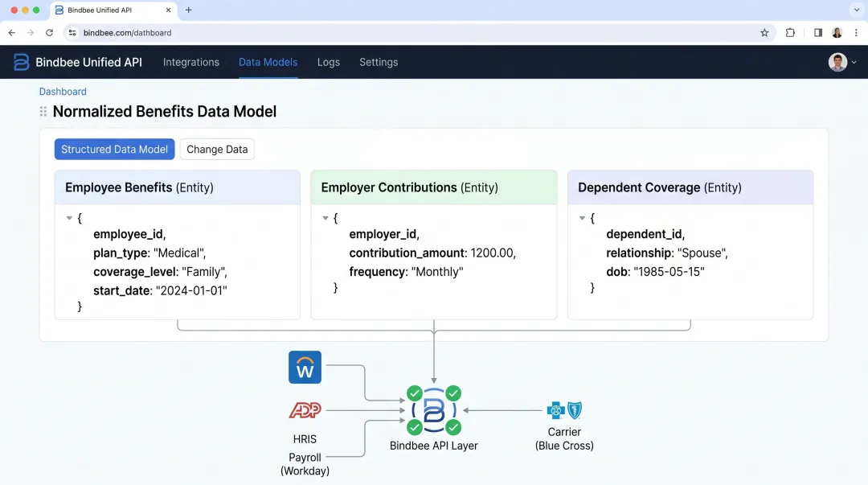Click the Payroll (Workday) label

pos(305,465)
